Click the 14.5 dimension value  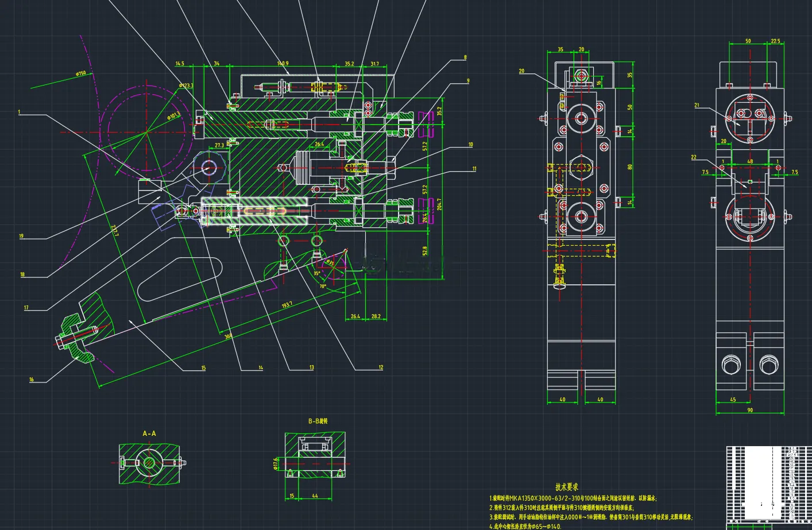tap(180, 64)
